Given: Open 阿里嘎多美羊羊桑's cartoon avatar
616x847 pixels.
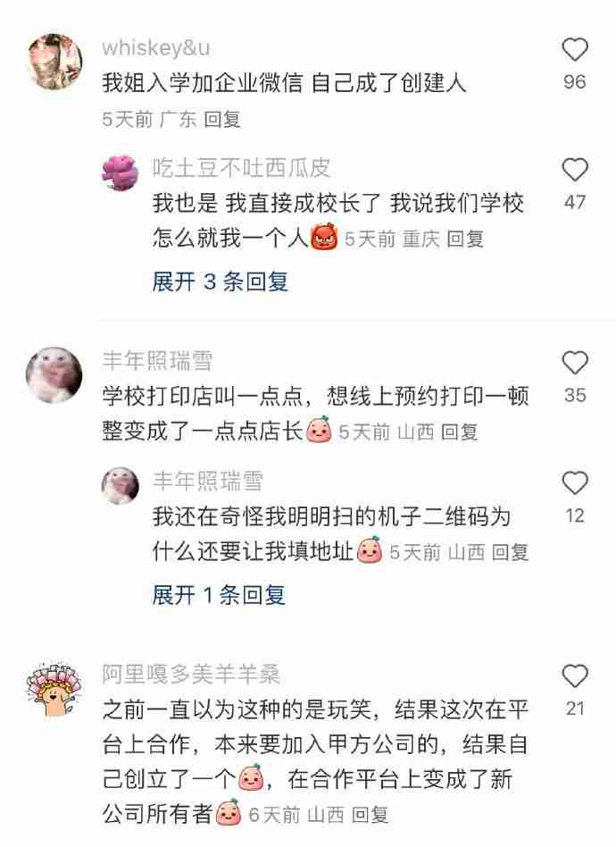Looking at the screenshot, I should 54,688.
